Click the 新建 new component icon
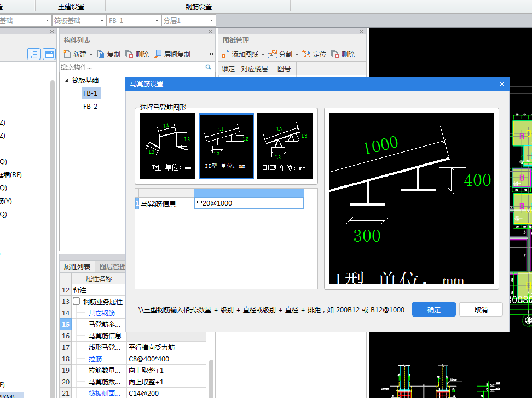 (x=67, y=54)
